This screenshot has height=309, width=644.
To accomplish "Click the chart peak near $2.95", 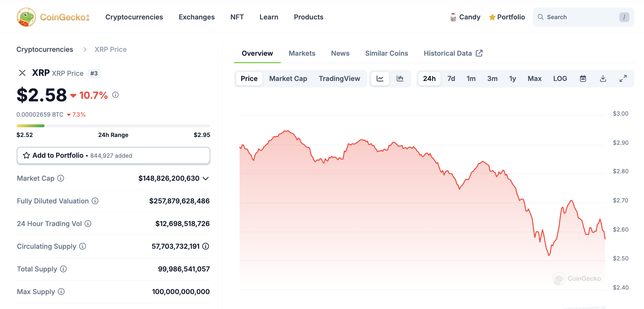I will pos(287,131).
